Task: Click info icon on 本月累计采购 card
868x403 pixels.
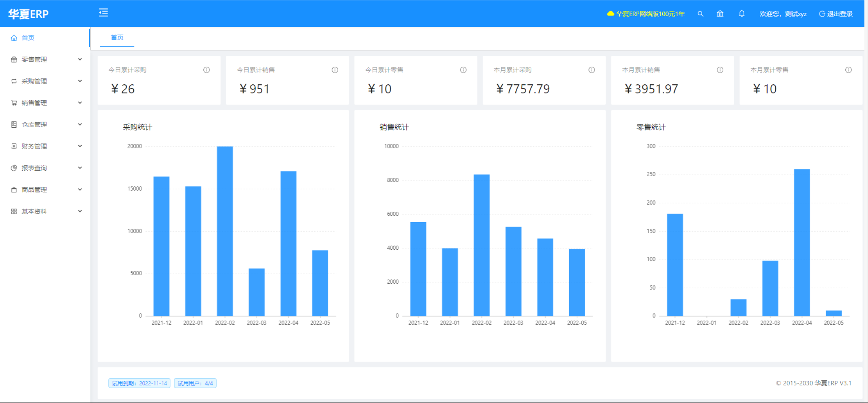Action: (591, 70)
